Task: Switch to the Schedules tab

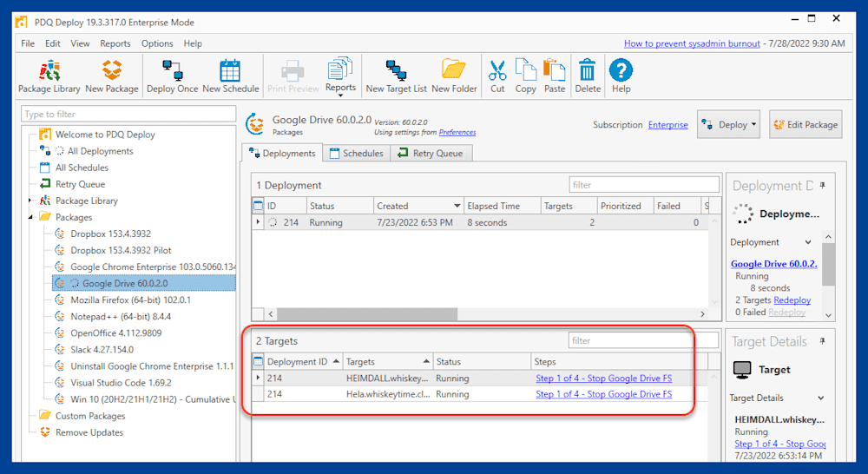Action: pos(357,154)
